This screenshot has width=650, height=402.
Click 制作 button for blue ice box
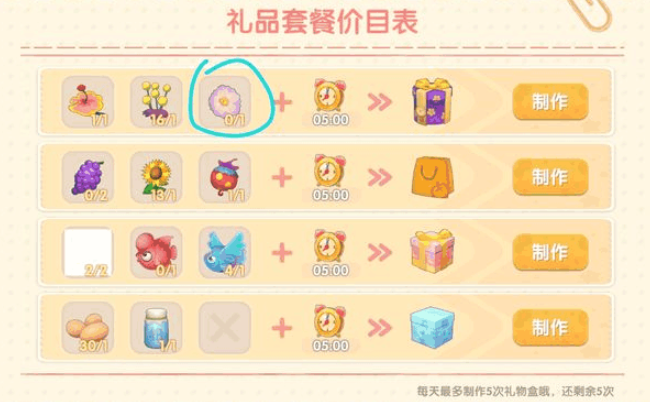[551, 328]
